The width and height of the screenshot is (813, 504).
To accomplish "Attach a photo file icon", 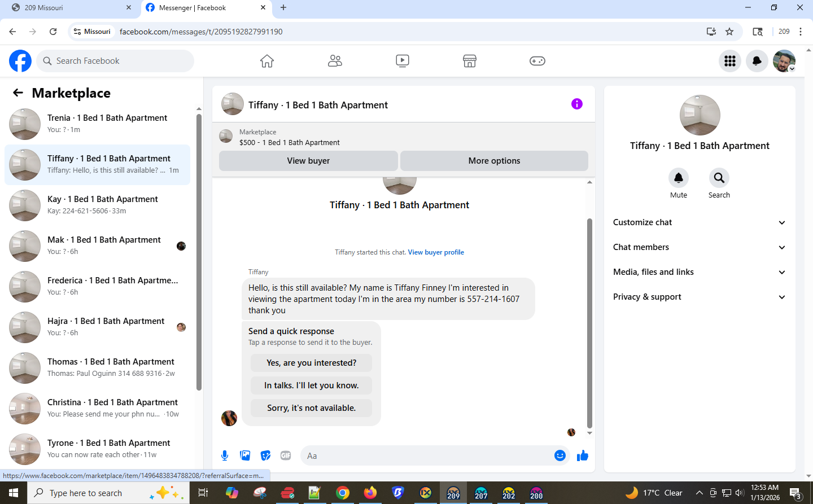I will [x=245, y=455].
